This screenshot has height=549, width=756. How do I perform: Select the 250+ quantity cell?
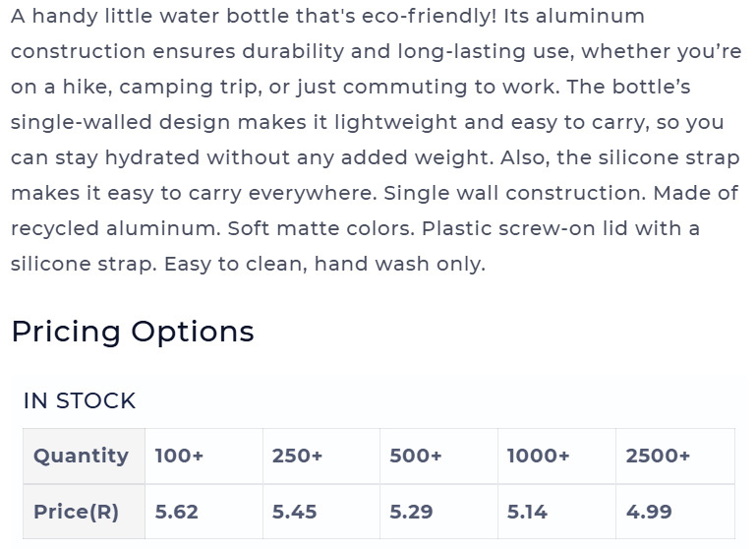click(321, 456)
